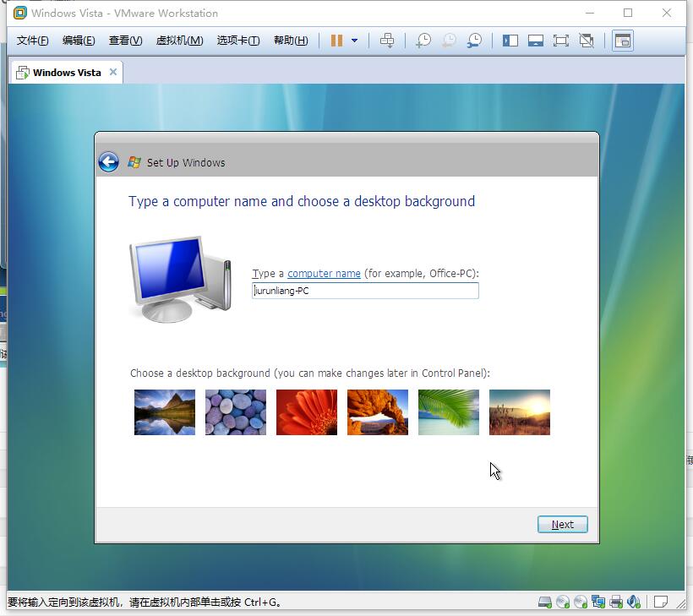Click the message log status icon

(x=660, y=602)
